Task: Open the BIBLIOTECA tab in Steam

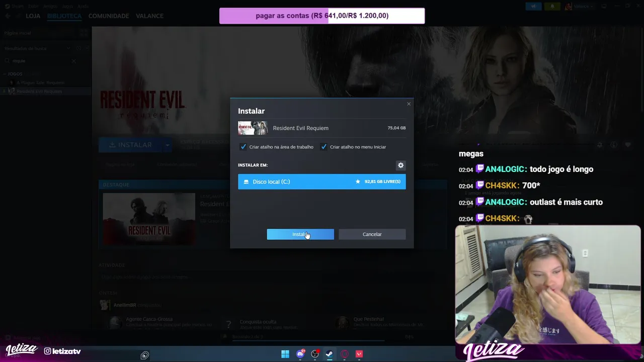Action: pos(64,16)
